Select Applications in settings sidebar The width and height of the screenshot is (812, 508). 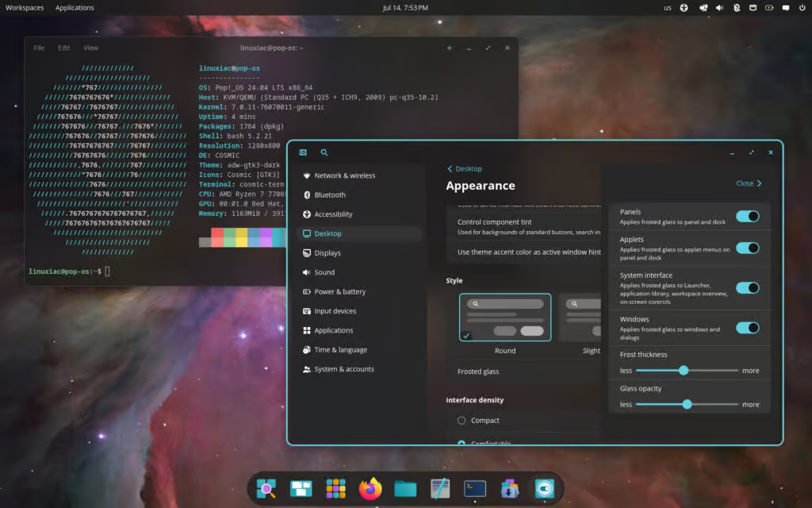coord(360,330)
